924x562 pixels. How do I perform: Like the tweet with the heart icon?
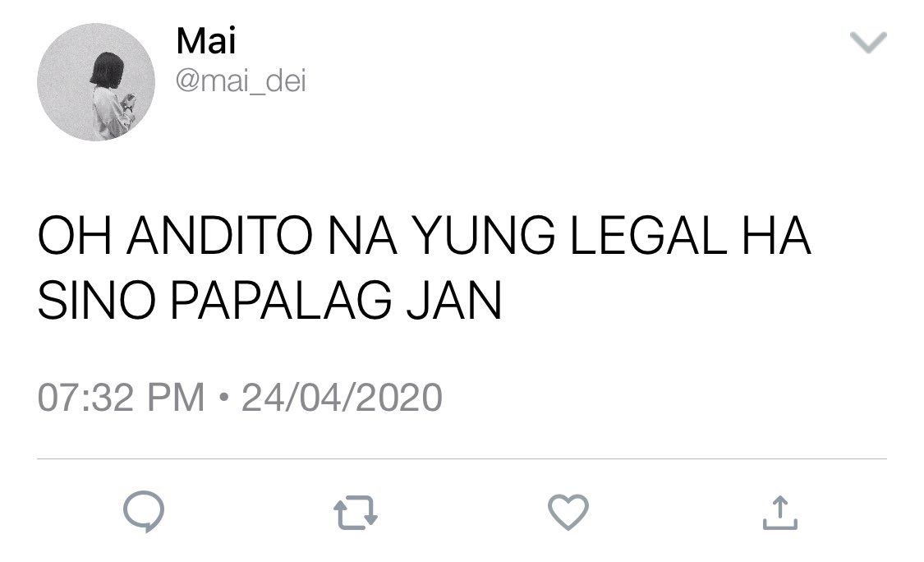[568, 512]
